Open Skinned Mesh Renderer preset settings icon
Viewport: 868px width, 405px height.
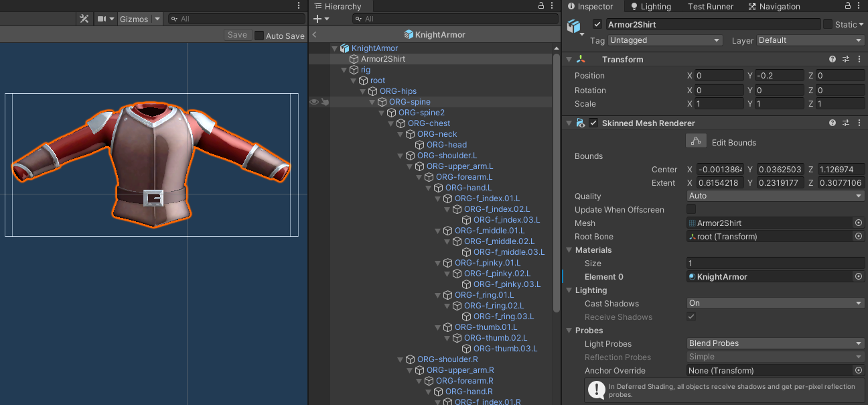click(845, 123)
